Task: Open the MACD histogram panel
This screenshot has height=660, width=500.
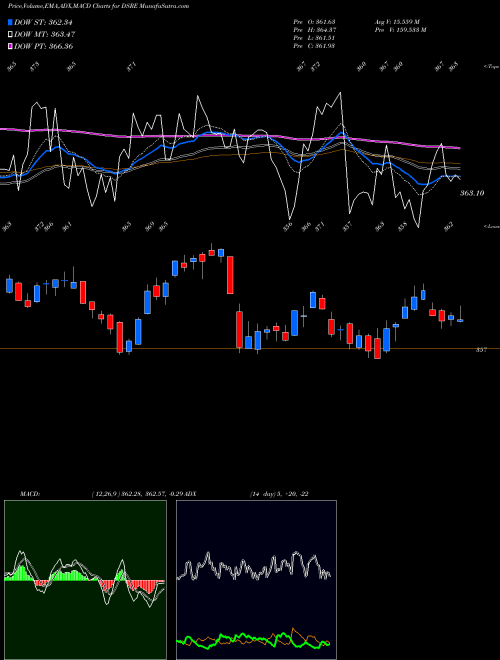Action: tap(85, 580)
